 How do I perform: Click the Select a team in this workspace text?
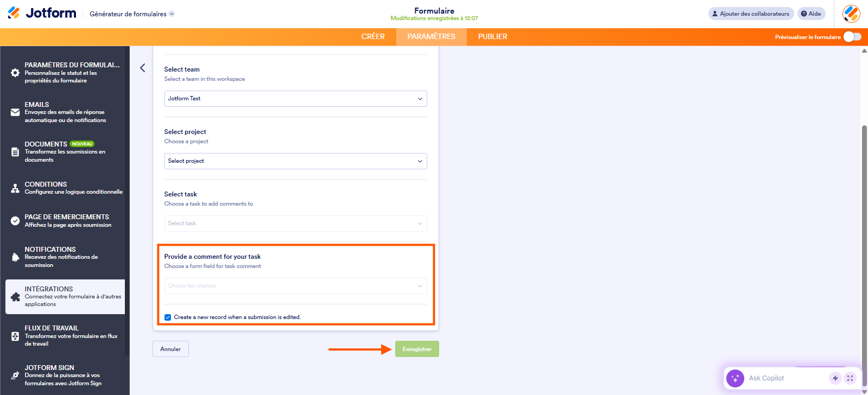pos(205,79)
